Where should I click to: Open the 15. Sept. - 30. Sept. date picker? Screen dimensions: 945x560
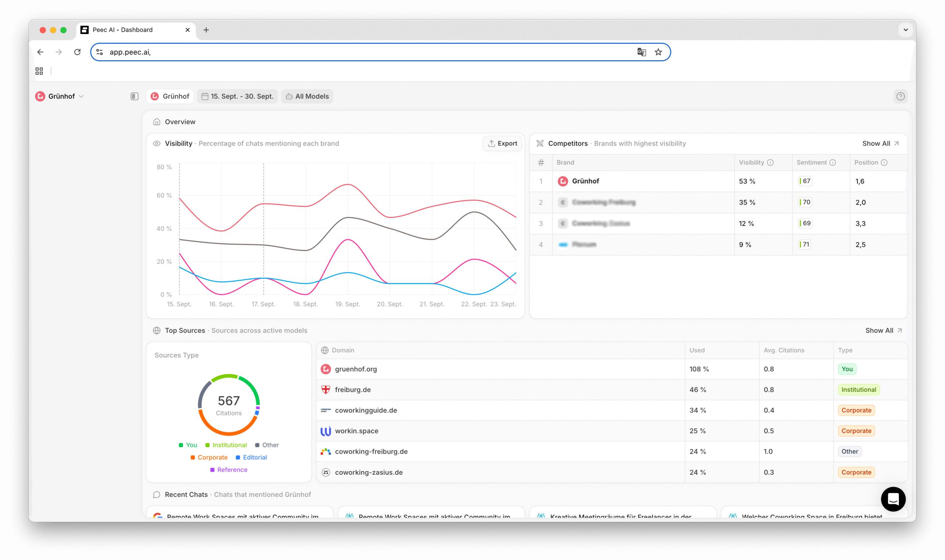(x=237, y=96)
